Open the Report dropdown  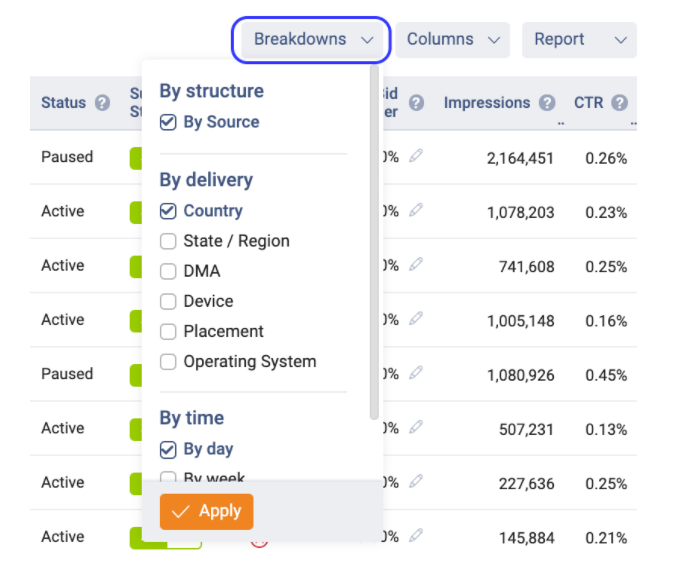pyautogui.click(x=579, y=39)
